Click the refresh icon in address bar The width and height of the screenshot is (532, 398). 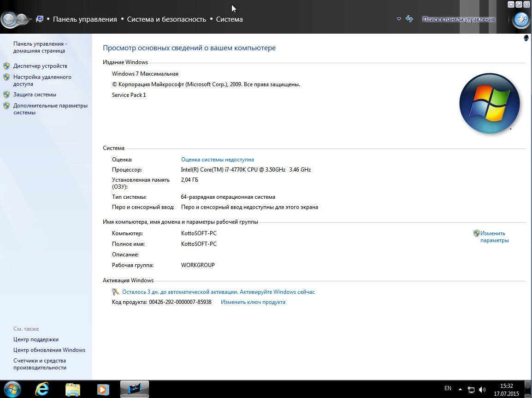tap(409, 19)
